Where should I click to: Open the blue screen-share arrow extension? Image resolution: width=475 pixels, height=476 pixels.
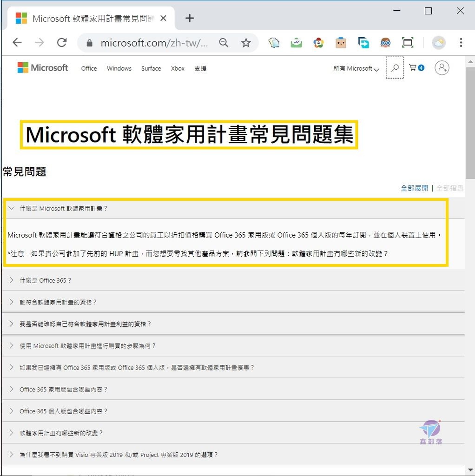[363, 43]
